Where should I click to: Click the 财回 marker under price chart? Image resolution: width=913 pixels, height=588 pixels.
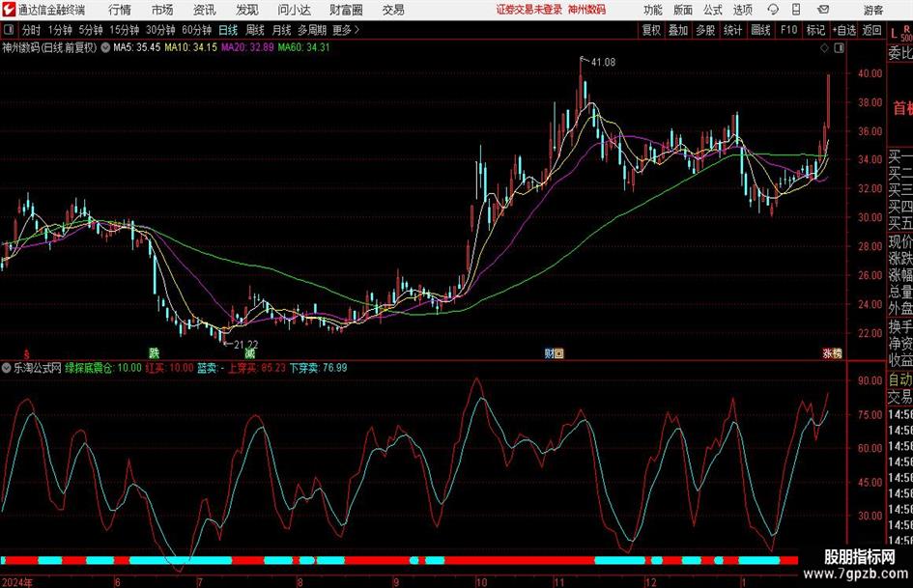(x=554, y=352)
